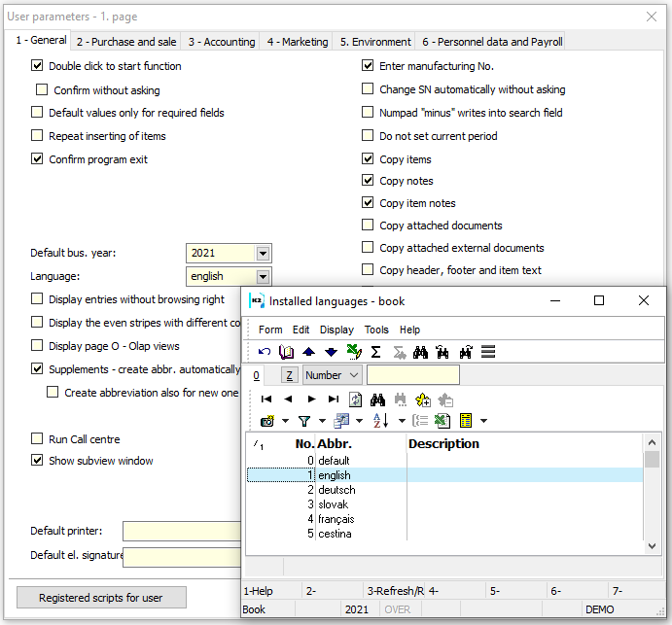Viewport: 672px width, 625px height.
Task: Toggle Repeat inserting of items
Action: pyautogui.click(x=37, y=135)
